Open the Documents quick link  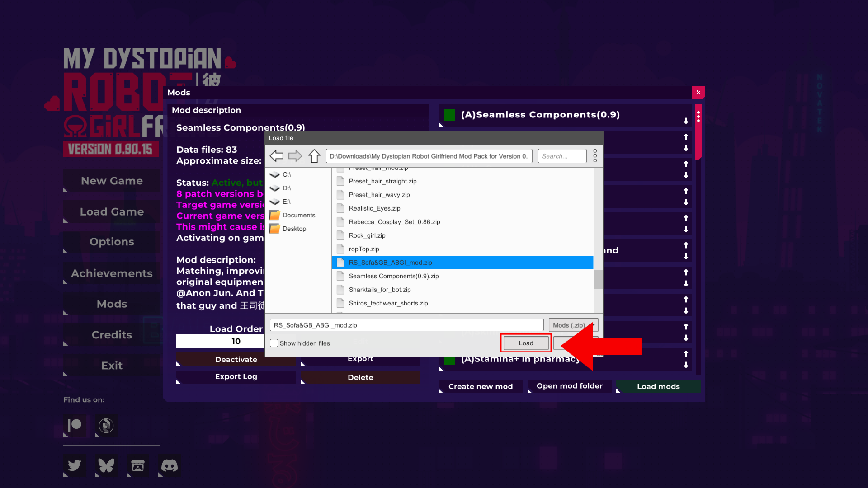point(298,215)
